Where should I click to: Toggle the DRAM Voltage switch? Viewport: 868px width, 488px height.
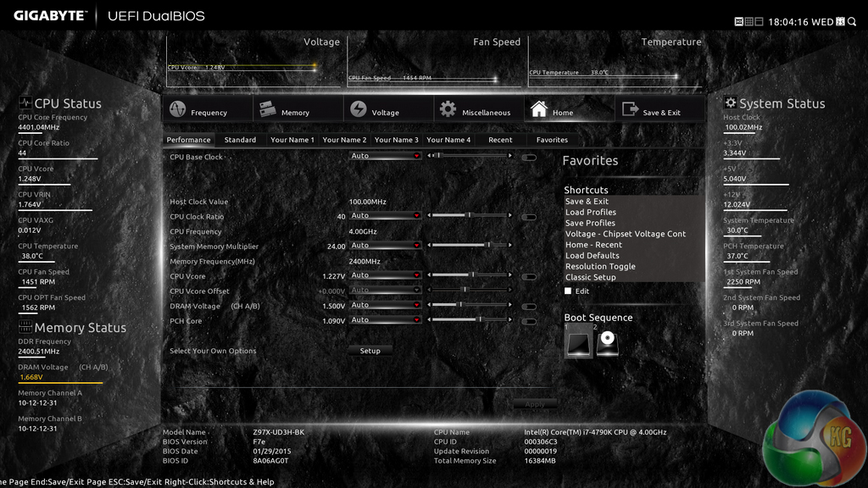529,307
